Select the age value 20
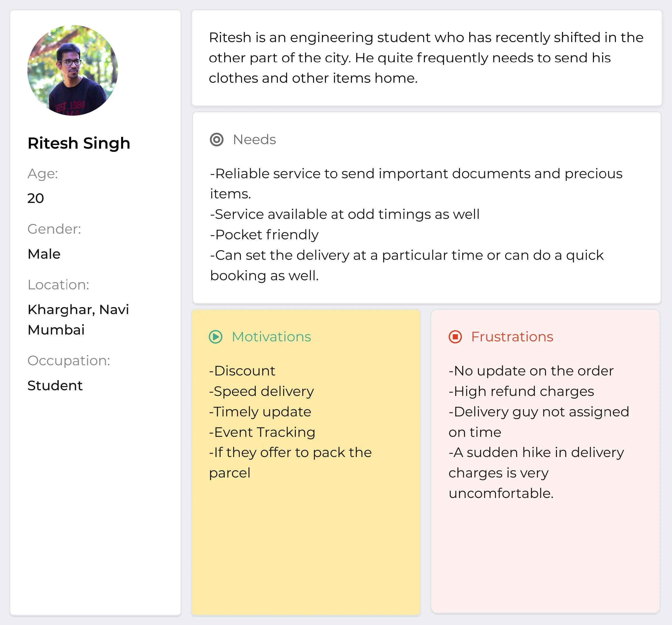Viewport: 672px width, 625px height. (36, 198)
